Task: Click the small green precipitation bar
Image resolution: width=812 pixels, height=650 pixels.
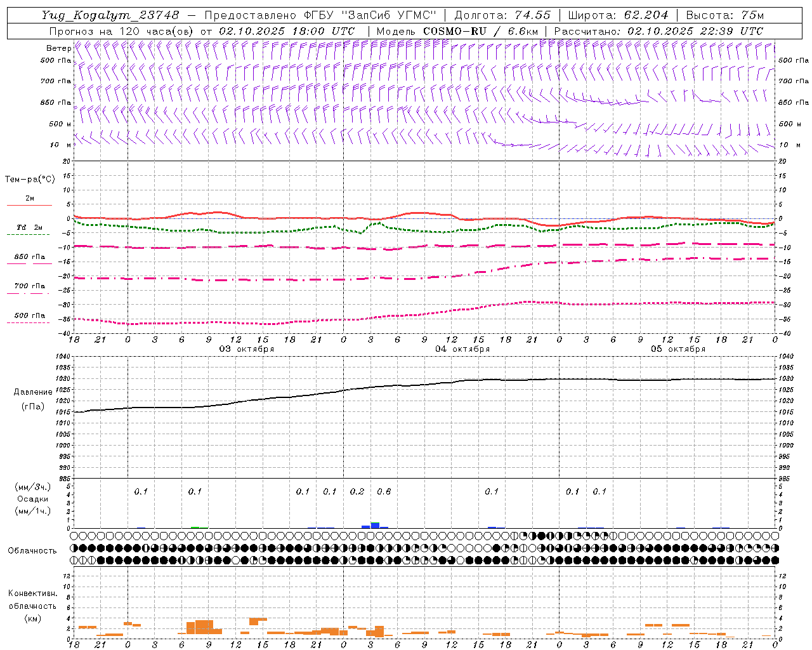Action: point(195,527)
